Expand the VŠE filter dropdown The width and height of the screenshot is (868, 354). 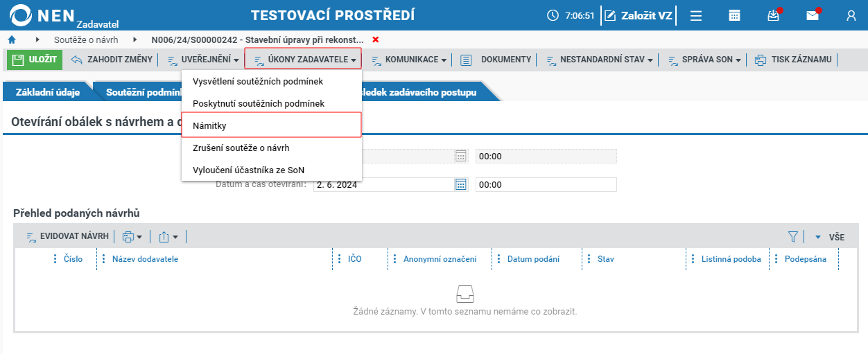coord(829,237)
